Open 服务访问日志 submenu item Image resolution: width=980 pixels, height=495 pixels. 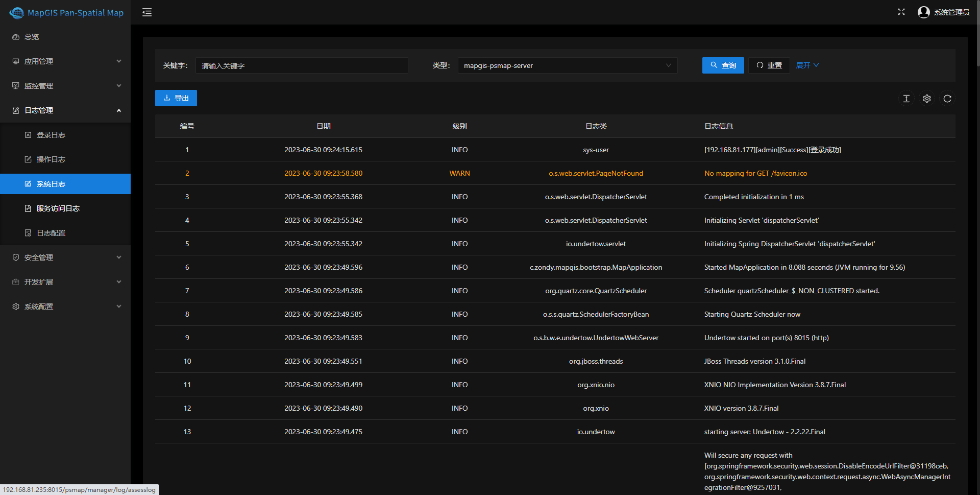[65, 208]
